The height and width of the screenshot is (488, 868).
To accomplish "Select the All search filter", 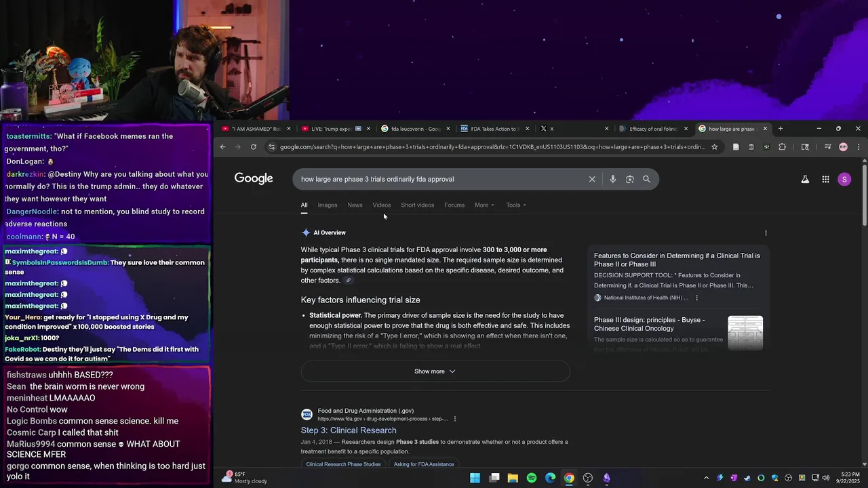I will pos(304,205).
